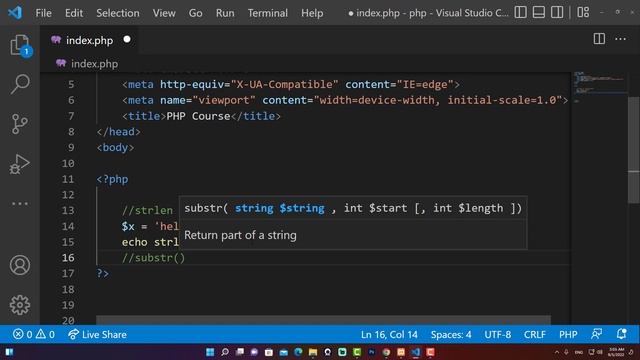Change indentation via Spaces: 4
The image size is (640, 360).
pos(451,334)
